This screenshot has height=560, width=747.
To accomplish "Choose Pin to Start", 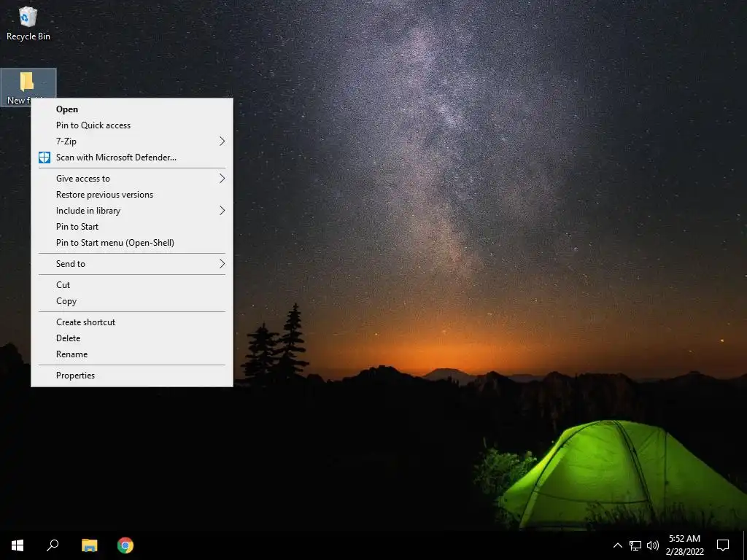I will click(x=132, y=227).
